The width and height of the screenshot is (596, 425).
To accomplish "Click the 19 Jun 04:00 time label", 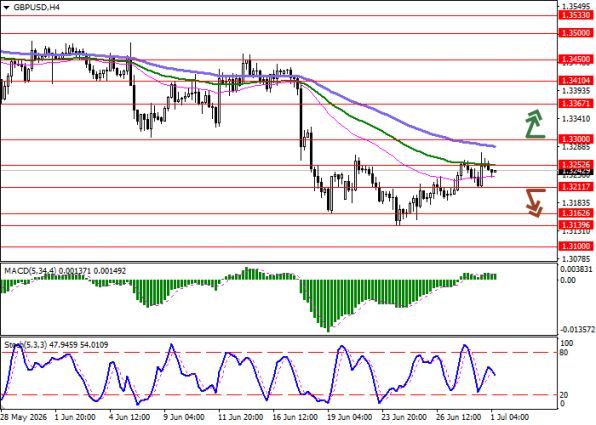I will [350, 417].
